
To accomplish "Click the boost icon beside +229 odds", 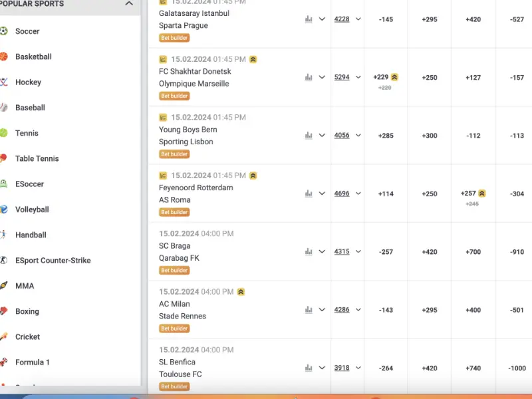I will pos(394,77).
